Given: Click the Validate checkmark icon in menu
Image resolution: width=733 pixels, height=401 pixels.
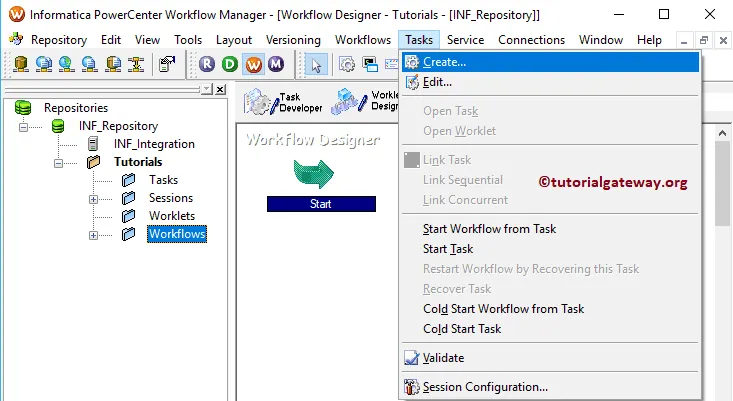Looking at the screenshot, I should pyautogui.click(x=412, y=358).
